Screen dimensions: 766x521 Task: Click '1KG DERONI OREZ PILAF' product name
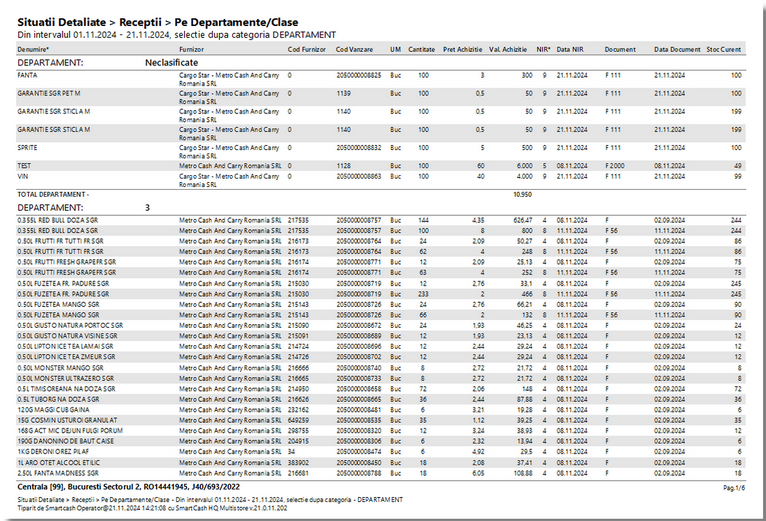[x=53, y=452]
